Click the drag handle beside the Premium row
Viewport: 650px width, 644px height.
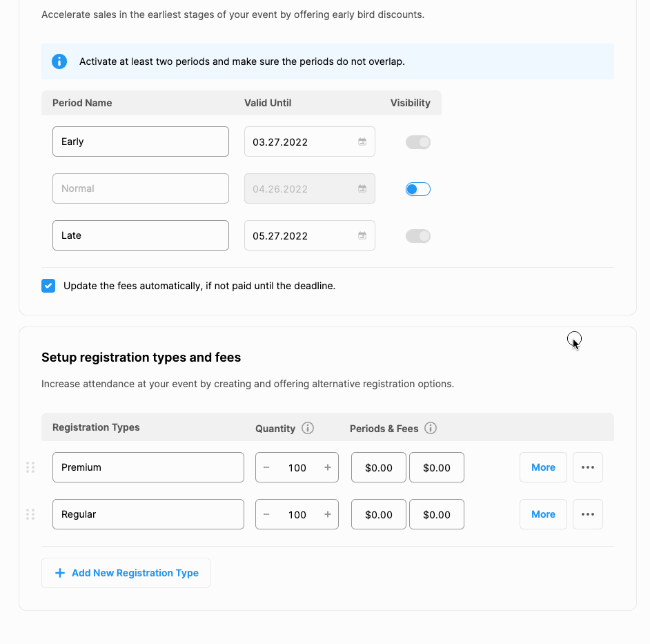tap(30, 467)
